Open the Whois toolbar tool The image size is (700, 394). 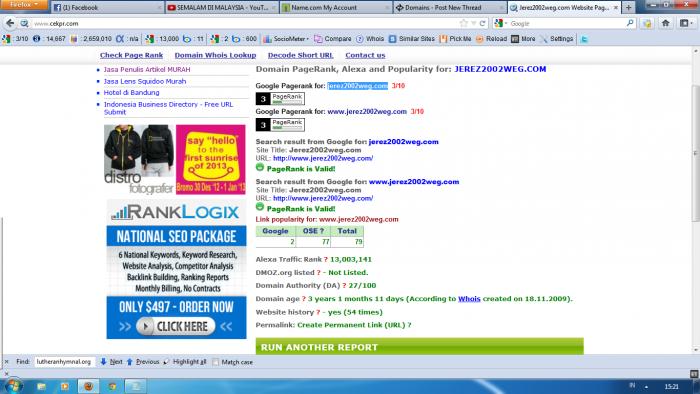(370, 39)
